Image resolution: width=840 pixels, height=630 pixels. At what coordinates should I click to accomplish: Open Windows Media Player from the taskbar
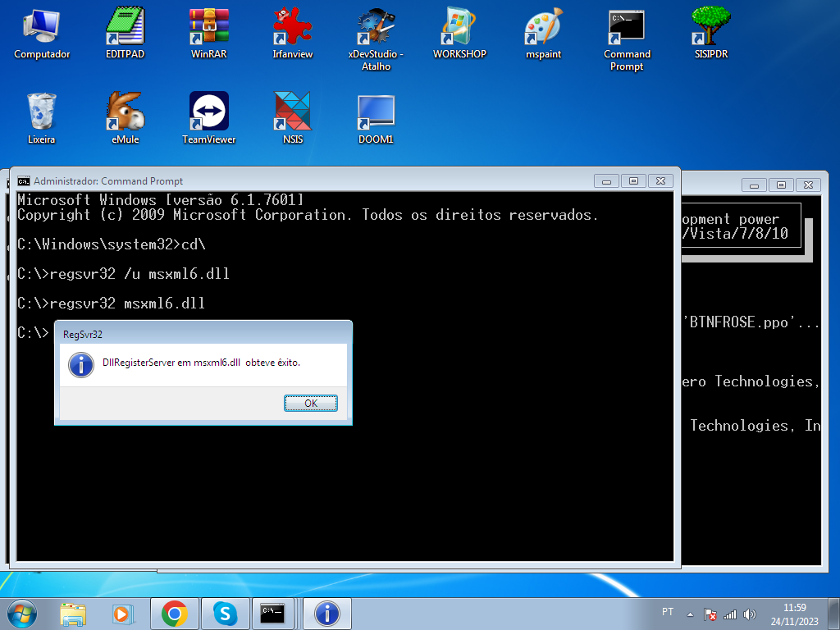(123, 614)
